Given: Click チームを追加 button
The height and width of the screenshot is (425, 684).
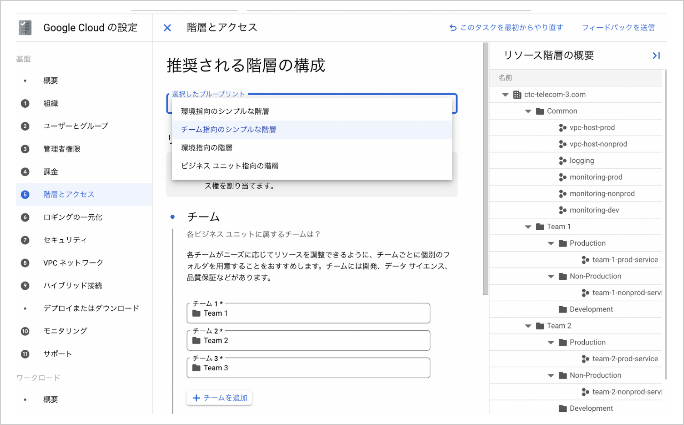Looking at the screenshot, I should tap(219, 398).
